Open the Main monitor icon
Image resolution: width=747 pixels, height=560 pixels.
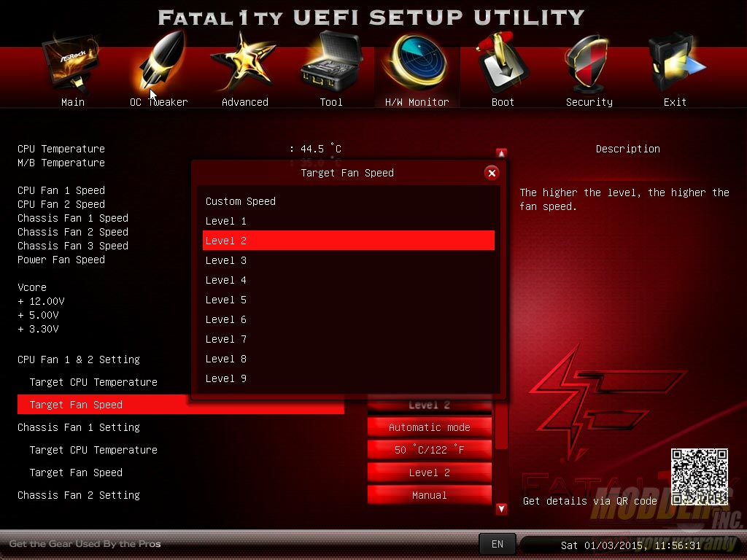tap(72, 67)
